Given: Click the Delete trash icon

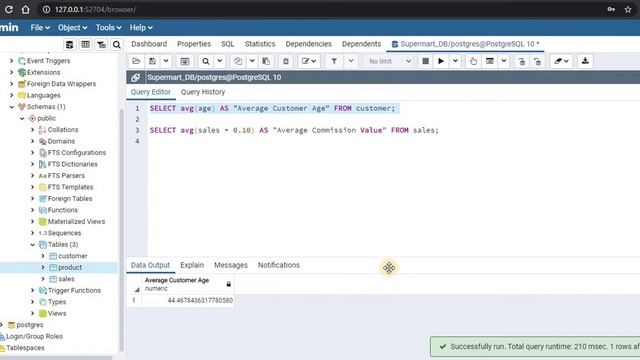Looking at the screenshot, I should [286, 61].
